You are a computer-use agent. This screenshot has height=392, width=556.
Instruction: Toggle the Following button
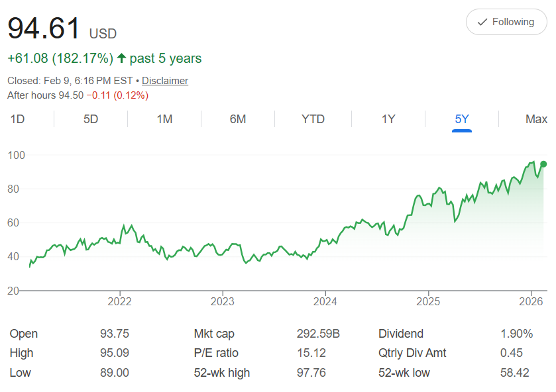pos(506,22)
